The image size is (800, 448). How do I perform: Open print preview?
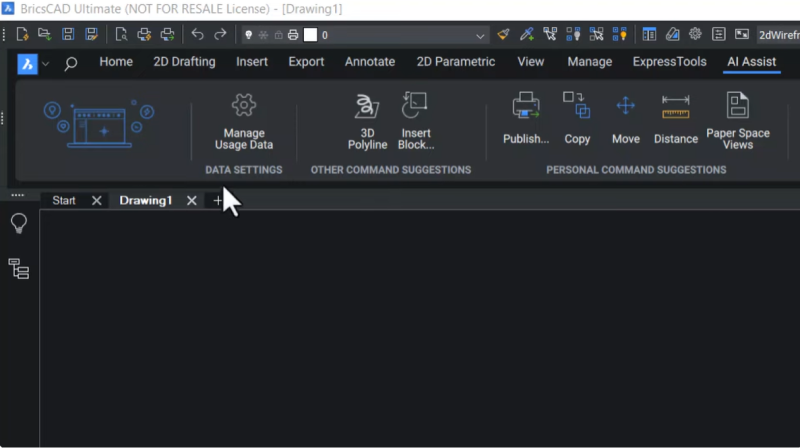coord(121,35)
